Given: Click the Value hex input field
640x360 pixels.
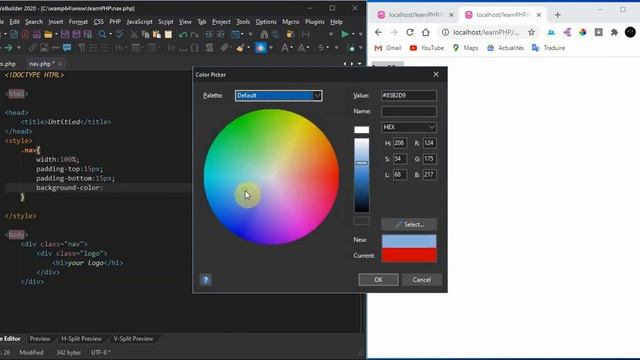Looking at the screenshot, I should [409, 96].
